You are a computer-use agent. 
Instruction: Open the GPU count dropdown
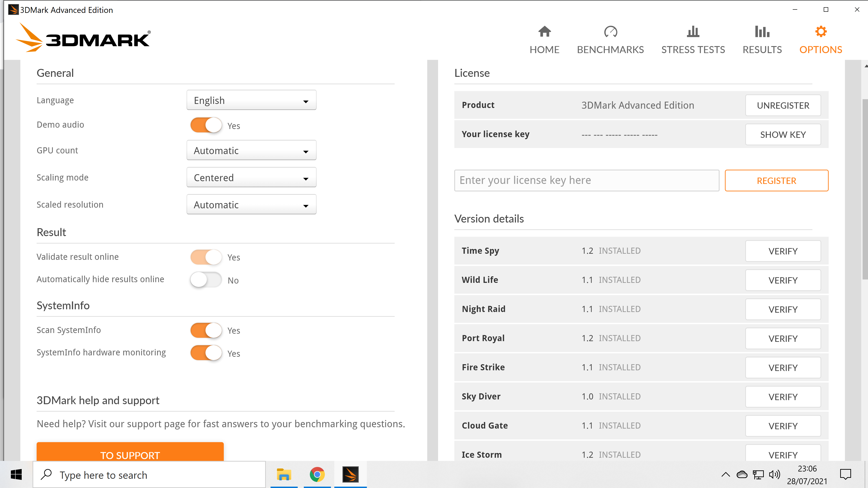tap(251, 150)
